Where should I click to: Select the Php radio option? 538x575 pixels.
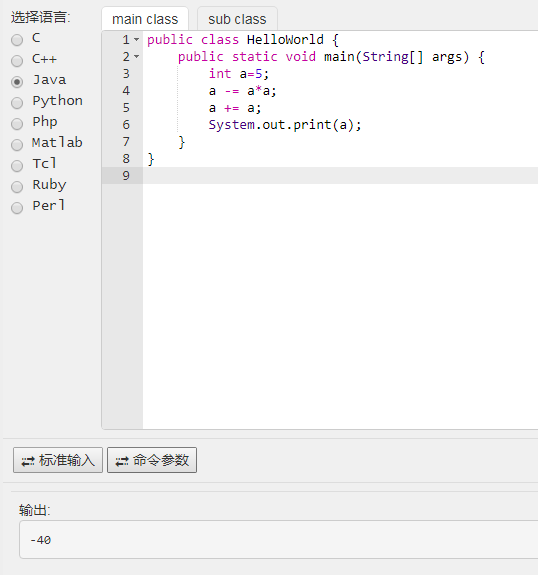click(17, 124)
